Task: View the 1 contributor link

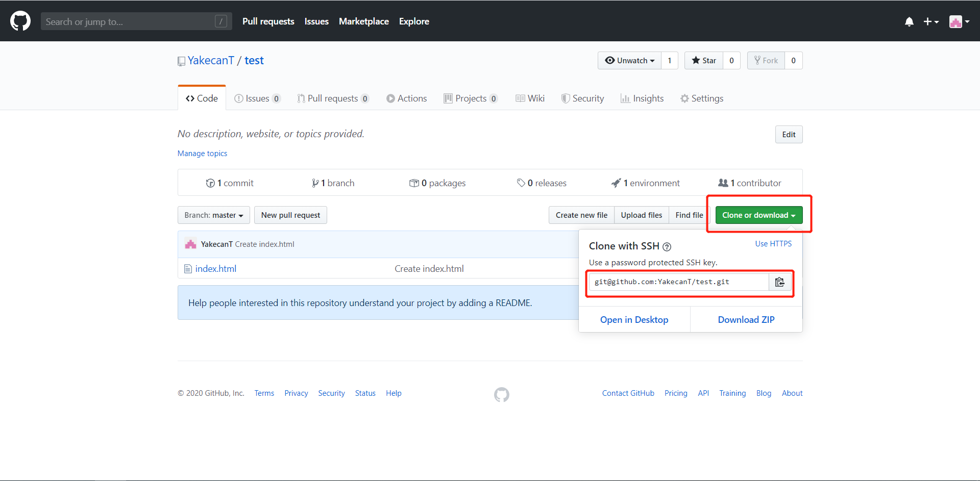Action: [x=749, y=183]
